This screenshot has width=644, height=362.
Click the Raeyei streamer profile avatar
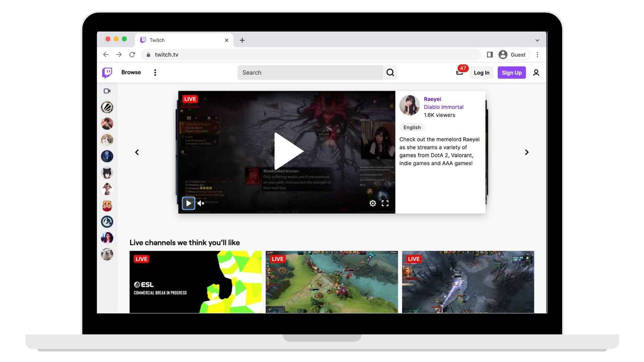[x=409, y=105]
